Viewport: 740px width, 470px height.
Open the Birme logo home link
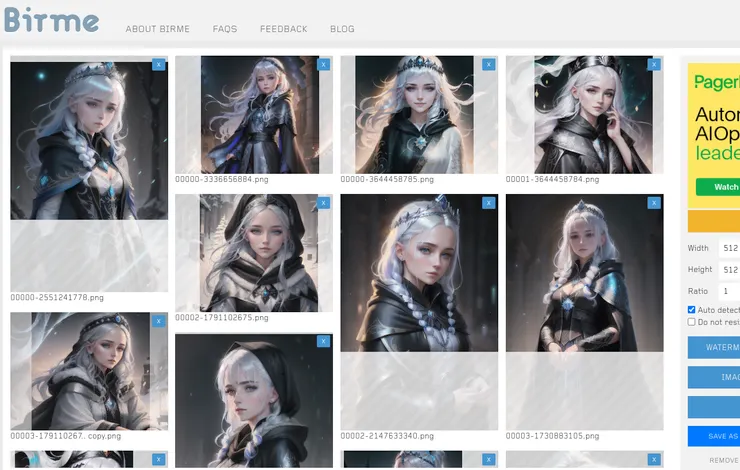pos(52,20)
